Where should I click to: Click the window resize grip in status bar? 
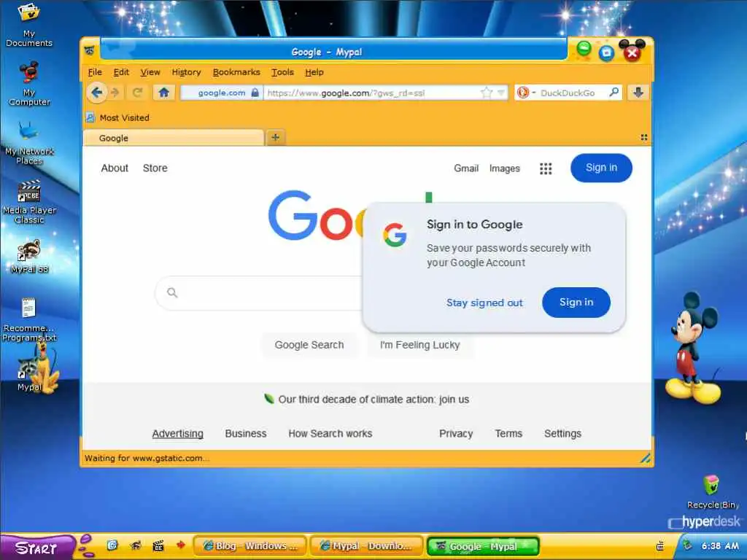pos(645,458)
